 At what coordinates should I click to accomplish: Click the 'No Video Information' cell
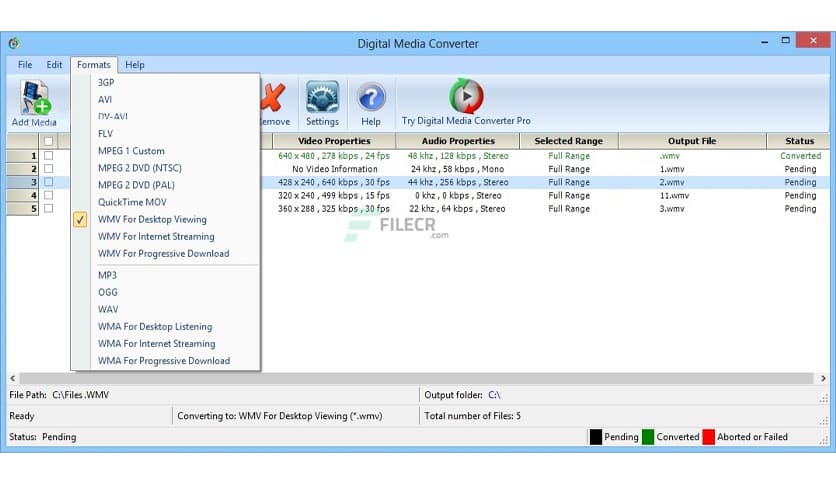(334, 169)
